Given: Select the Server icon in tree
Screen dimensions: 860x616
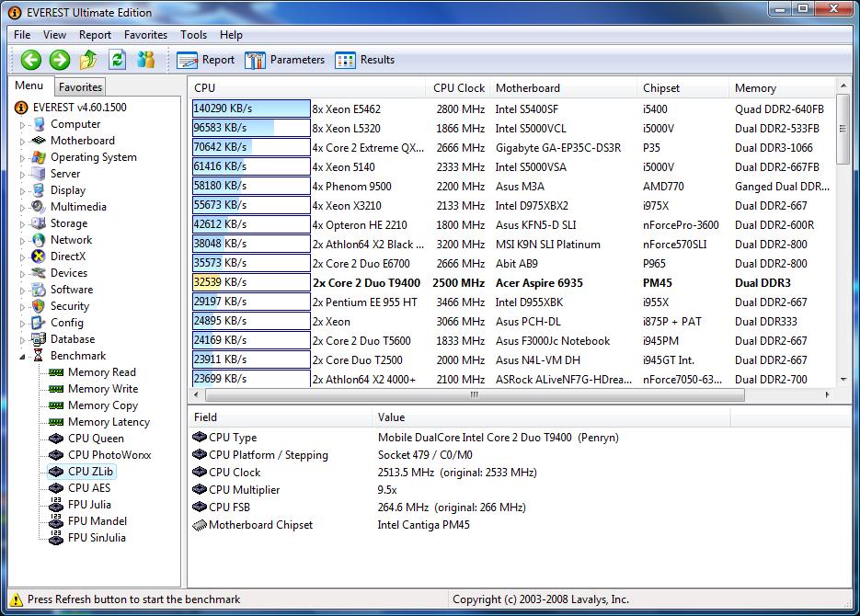Looking at the screenshot, I should [38, 174].
